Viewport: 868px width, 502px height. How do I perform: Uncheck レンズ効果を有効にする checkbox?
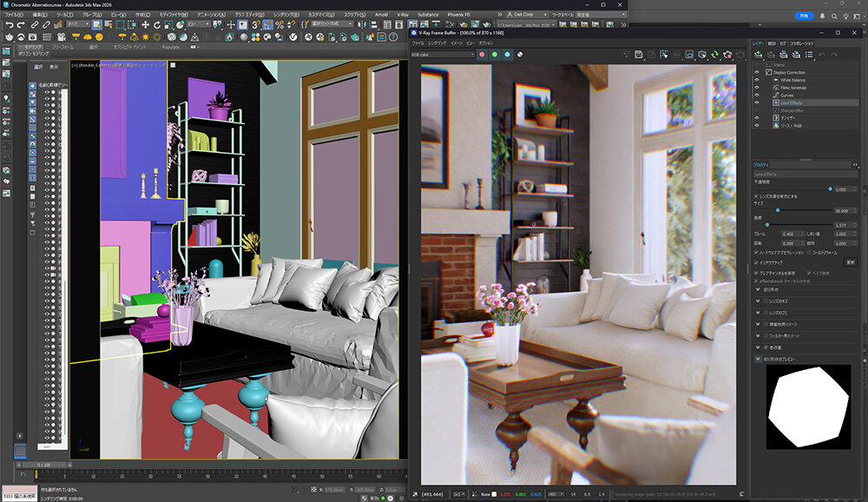tap(756, 197)
